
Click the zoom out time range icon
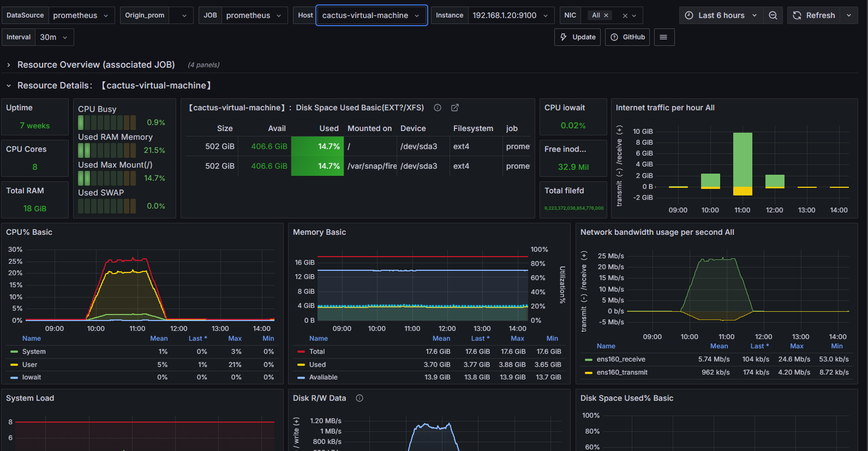[x=773, y=15]
